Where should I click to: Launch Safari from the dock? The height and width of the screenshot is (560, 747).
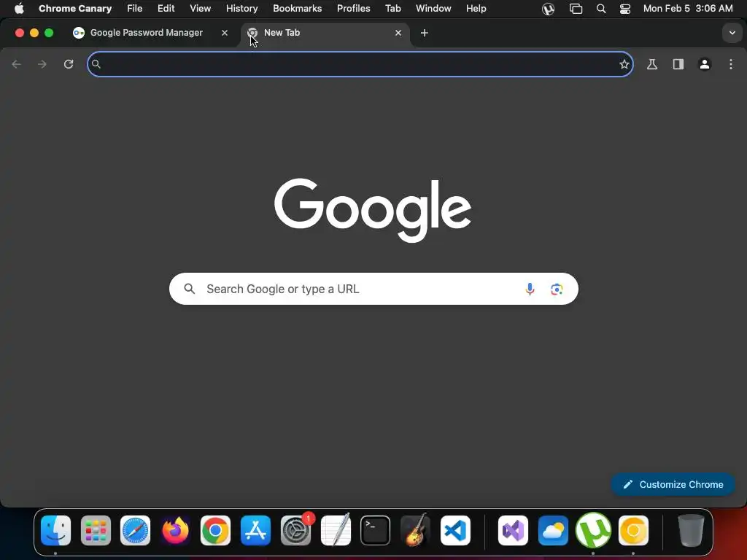point(135,530)
